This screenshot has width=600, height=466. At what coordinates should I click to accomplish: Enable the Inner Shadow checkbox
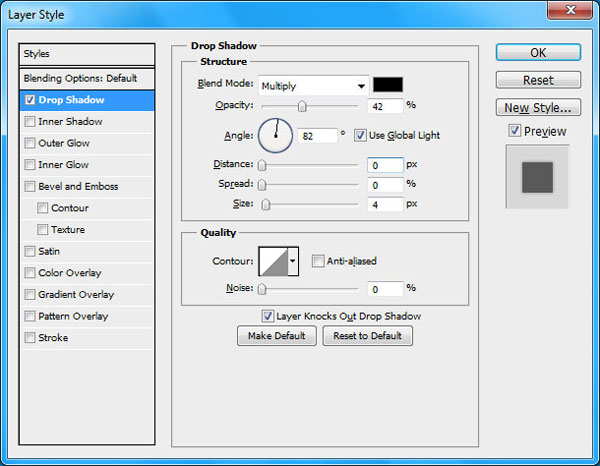pyautogui.click(x=30, y=122)
